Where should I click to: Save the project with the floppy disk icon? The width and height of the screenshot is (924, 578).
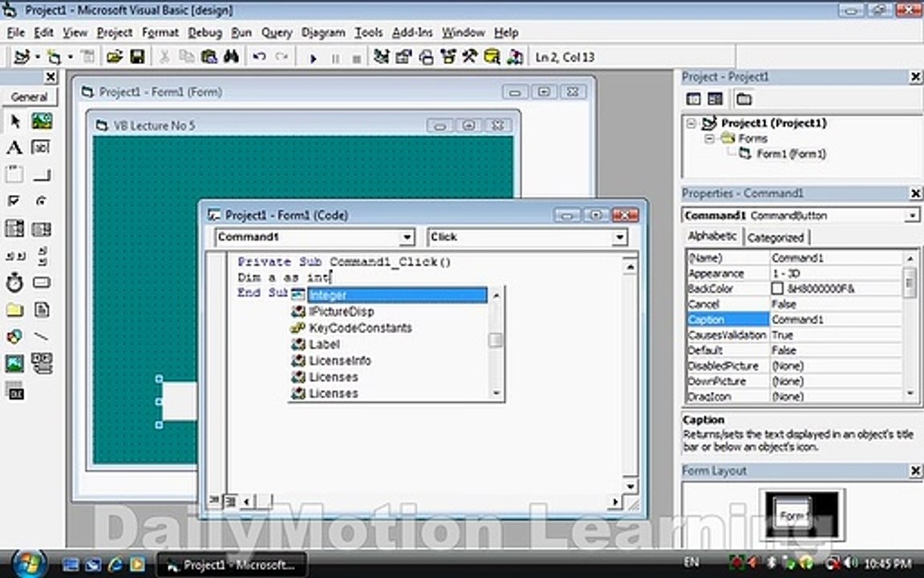point(137,57)
